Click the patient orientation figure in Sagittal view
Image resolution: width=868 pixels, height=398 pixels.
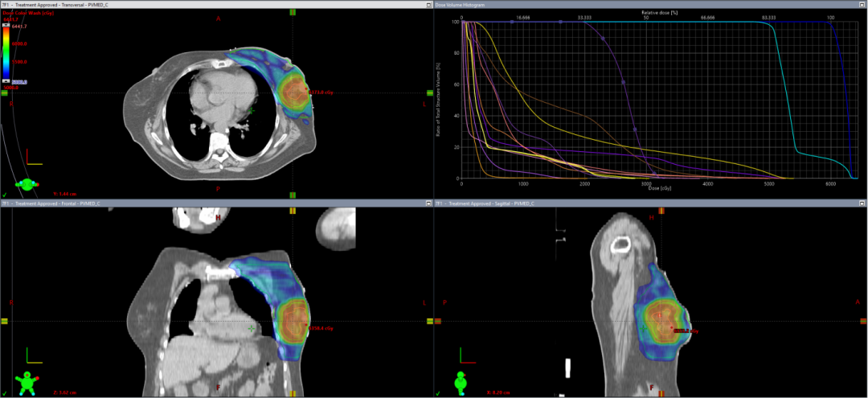[460, 380]
